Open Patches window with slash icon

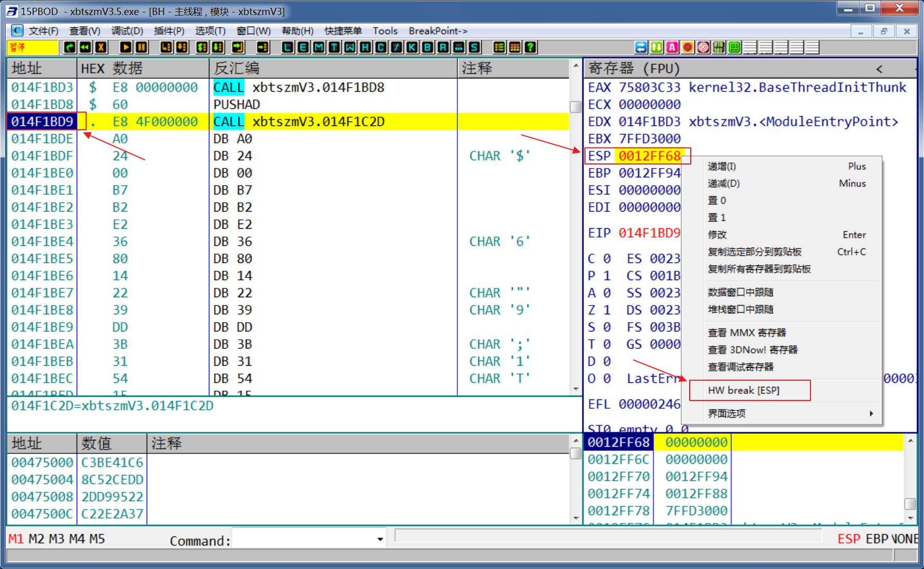click(x=397, y=48)
